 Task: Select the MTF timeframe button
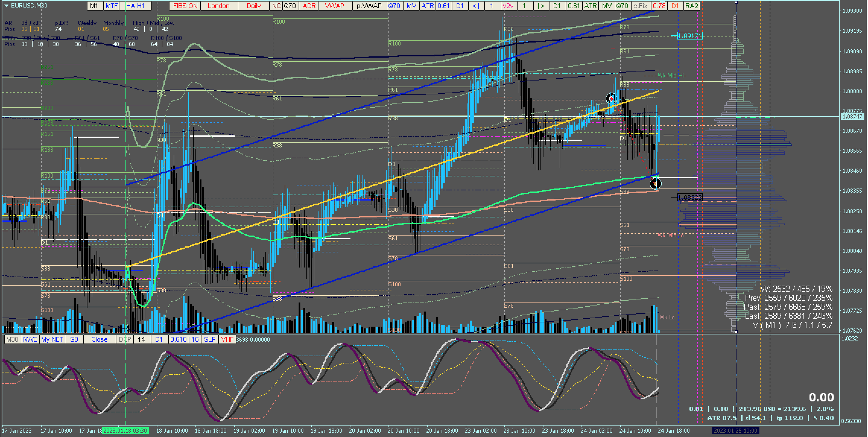[111, 6]
